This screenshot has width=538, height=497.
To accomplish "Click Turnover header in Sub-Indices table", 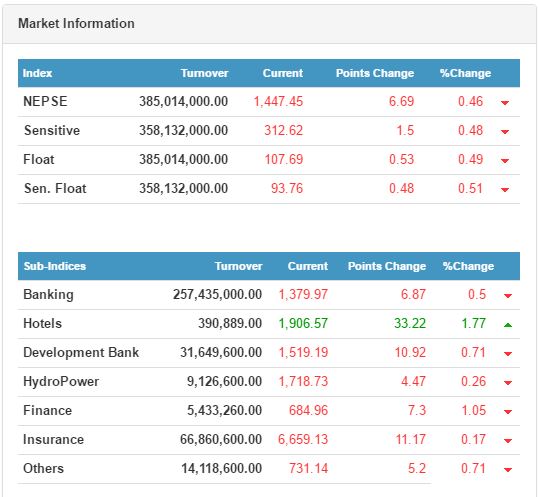I will (x=238, y=266).
